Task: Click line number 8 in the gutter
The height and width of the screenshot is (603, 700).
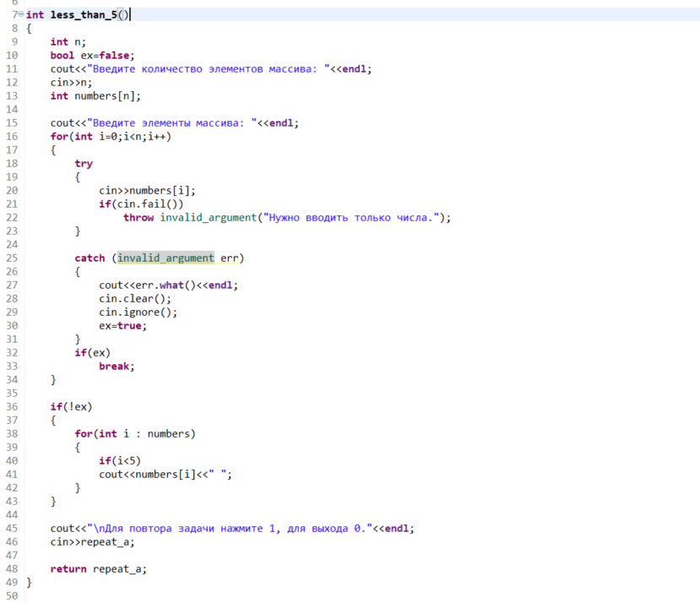Action: click(x=14, y=29)
